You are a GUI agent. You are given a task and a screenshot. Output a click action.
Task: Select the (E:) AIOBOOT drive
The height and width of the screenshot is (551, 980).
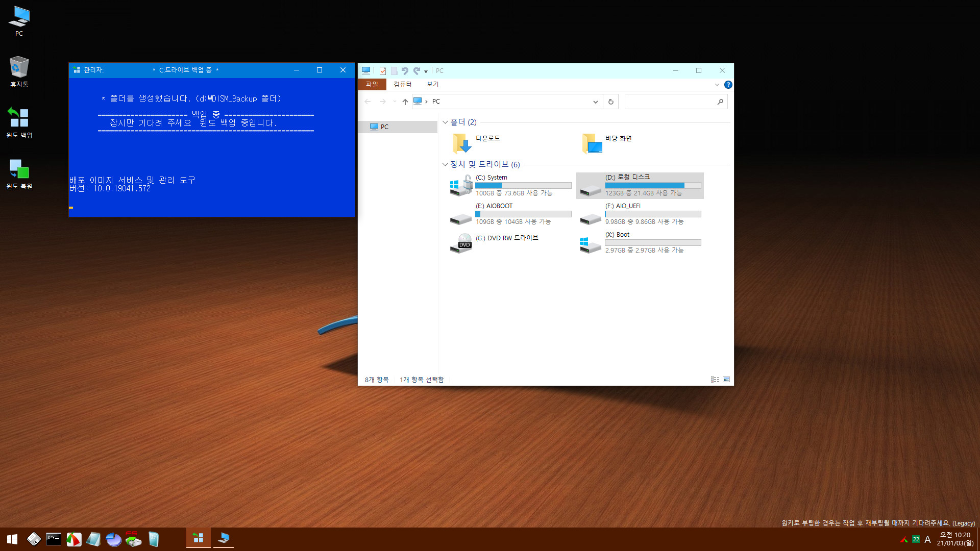coord(510,214)
